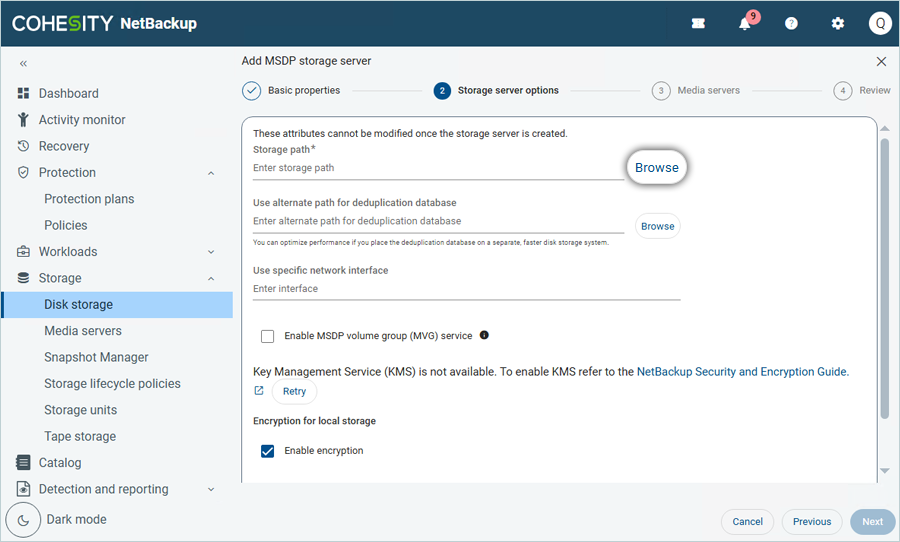Click the ticket icon in header
The height and width of the screenshot is (542, 900).
coord(698,24)
